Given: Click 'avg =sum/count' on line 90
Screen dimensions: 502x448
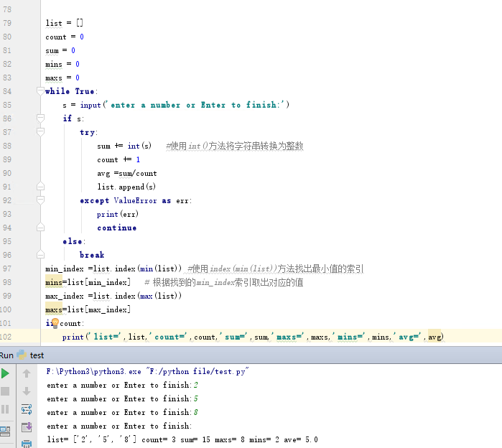Looking at the screenshot, I should pos(127,173).
